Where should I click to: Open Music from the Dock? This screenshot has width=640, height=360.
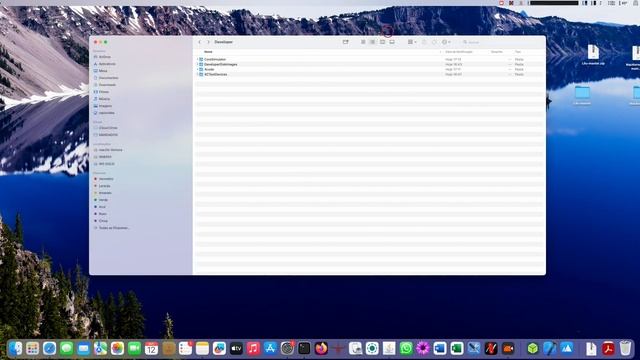(x=253, y=349)
